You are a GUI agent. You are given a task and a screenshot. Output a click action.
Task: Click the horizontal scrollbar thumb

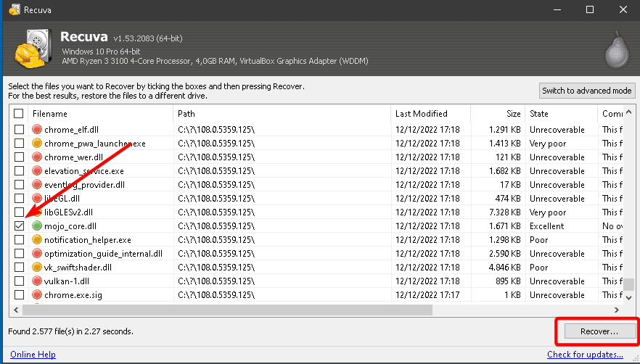tap(227, 310)
